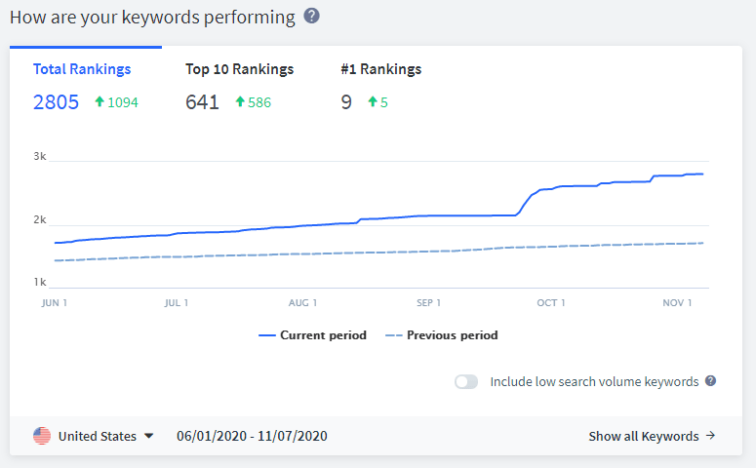756x468 pixels.
Task: Click the United States flag icon
Action: click(42, 436)
